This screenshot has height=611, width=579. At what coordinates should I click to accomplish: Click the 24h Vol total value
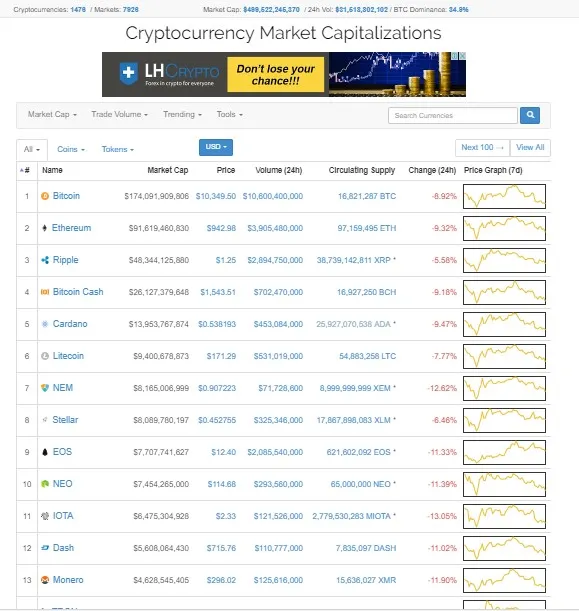(x=361, y=9)
